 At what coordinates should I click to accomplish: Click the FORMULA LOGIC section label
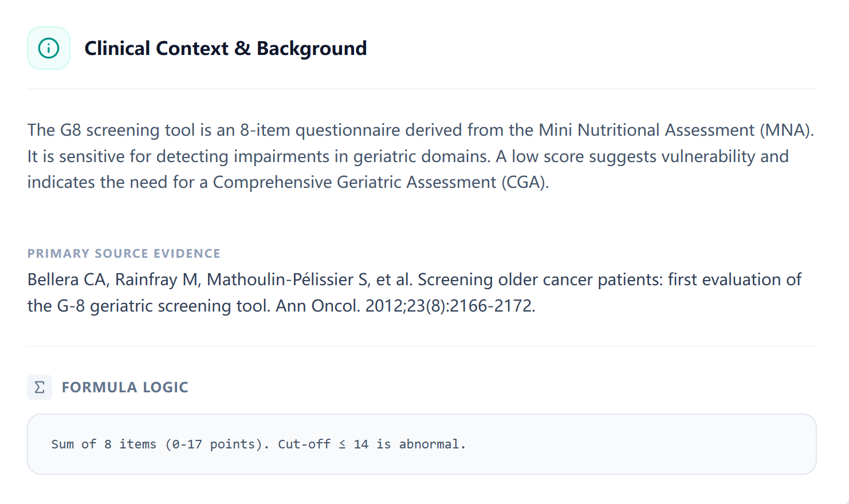click(x=125, y=387)
